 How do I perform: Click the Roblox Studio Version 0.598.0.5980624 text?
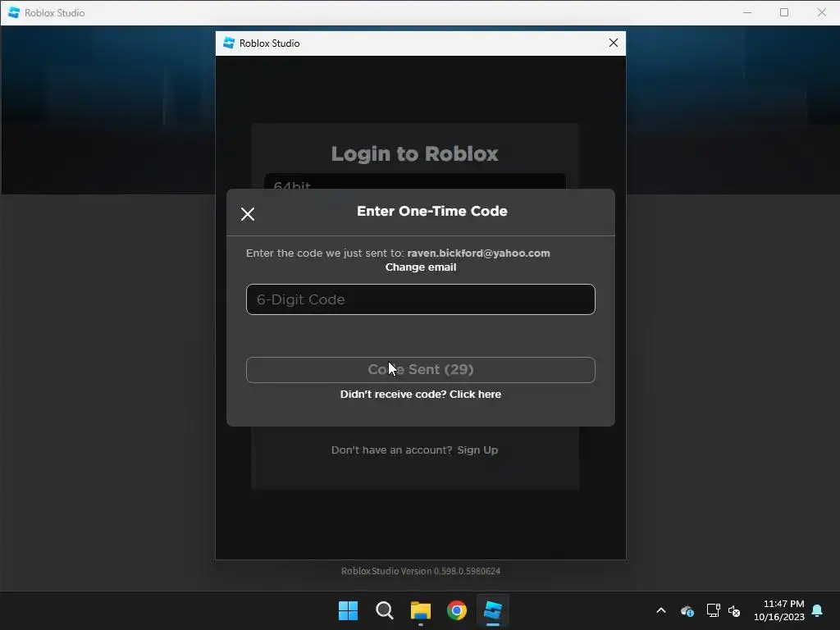click(421, 571)
